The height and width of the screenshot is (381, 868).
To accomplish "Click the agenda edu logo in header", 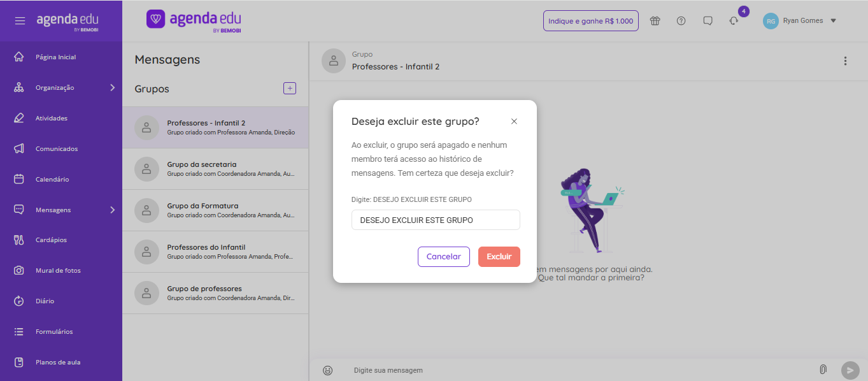I will point(194,20).
